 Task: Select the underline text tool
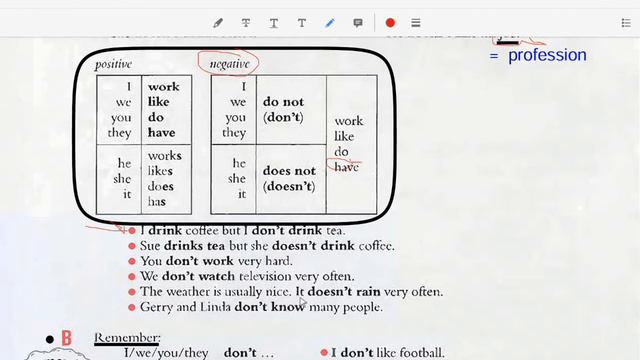pyautogui.click(x=274, y=23)
